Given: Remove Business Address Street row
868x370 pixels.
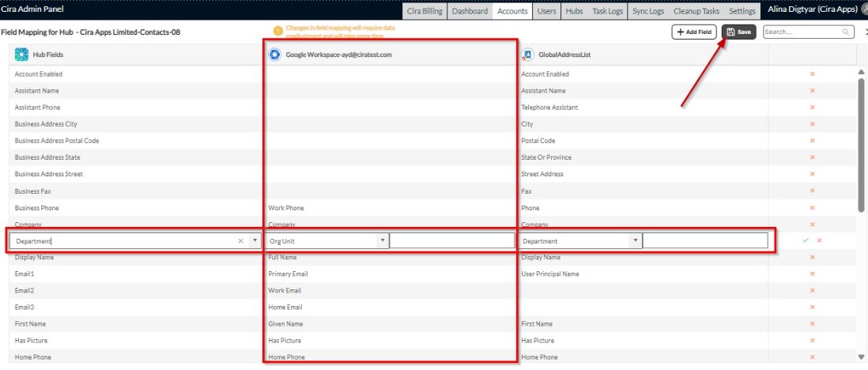Looking at the screenshot, I should (x=812, y=174).
